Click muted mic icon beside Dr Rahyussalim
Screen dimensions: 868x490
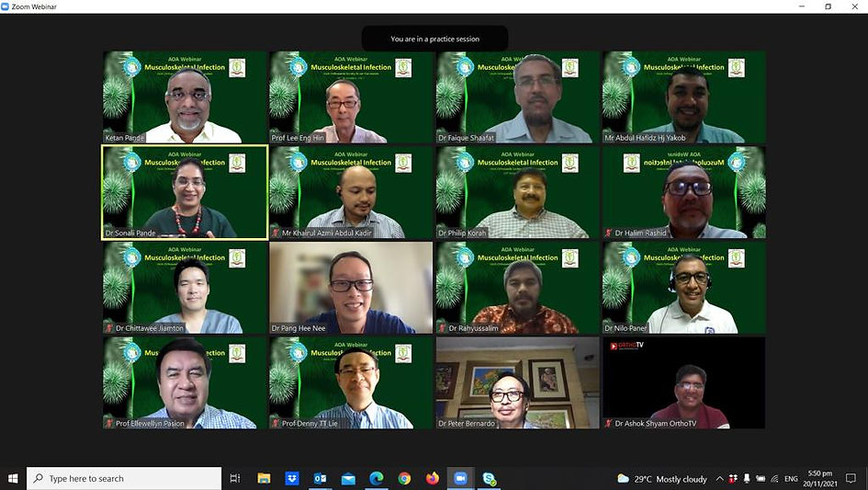442,328
